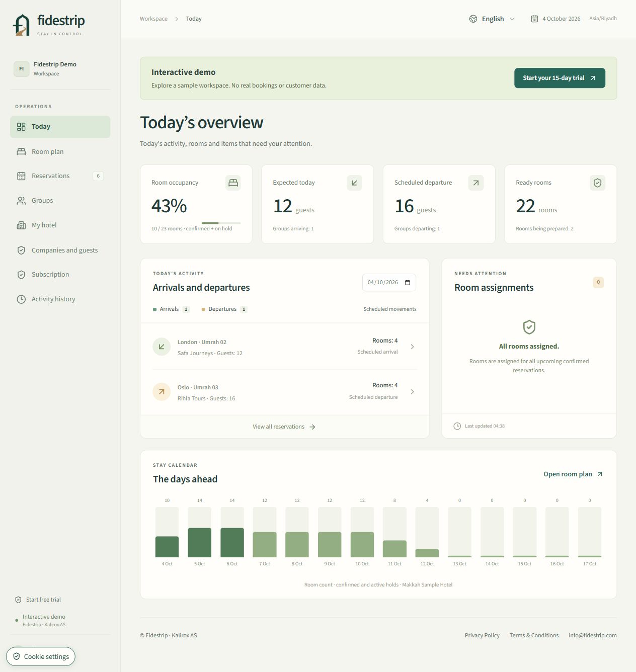Viewport: 636px width, 672px height.
Task: Click the 04/10/2026 date field
Action: (389, 283)
